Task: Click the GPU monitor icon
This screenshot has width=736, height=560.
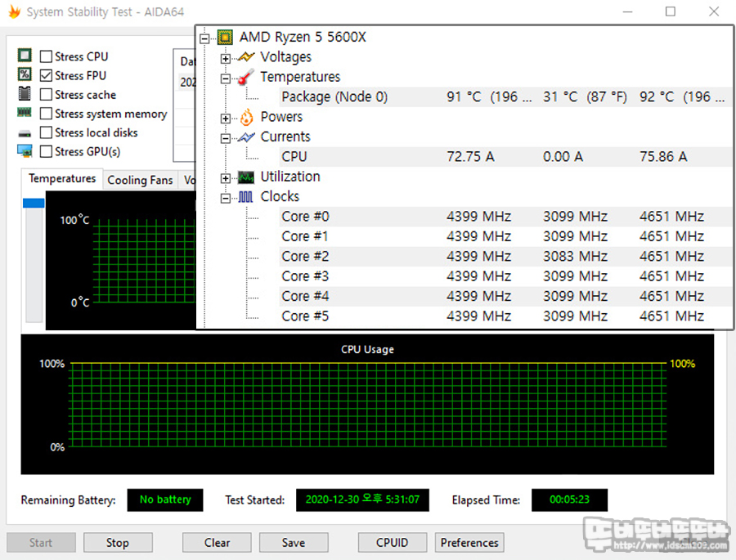Action: tap(25, 151)
